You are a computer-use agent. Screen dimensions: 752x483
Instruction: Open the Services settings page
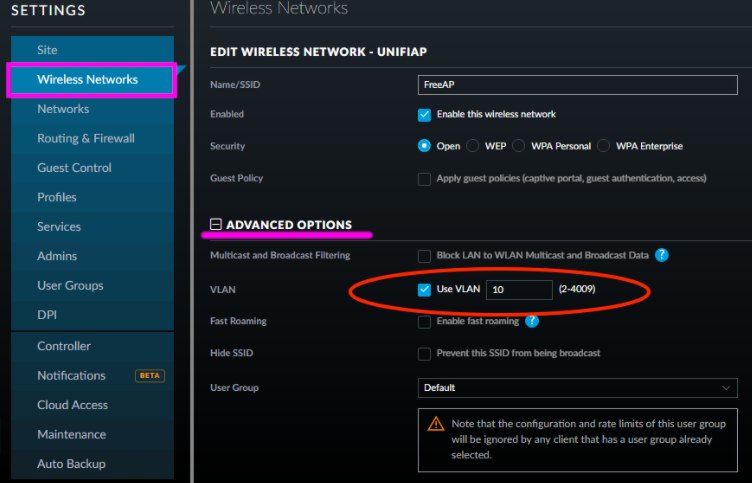tap(92, 226)
